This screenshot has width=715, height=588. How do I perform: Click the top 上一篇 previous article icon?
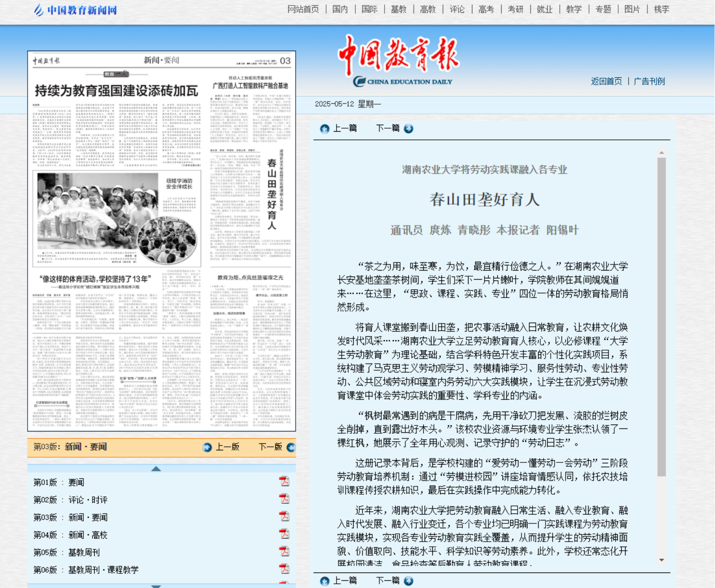[325, 129]
